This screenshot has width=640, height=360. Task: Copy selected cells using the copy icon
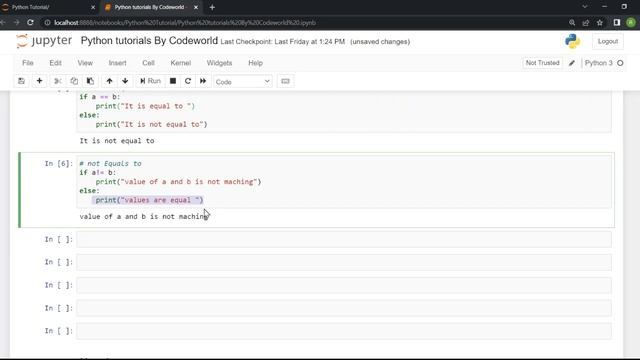[74, 81]
